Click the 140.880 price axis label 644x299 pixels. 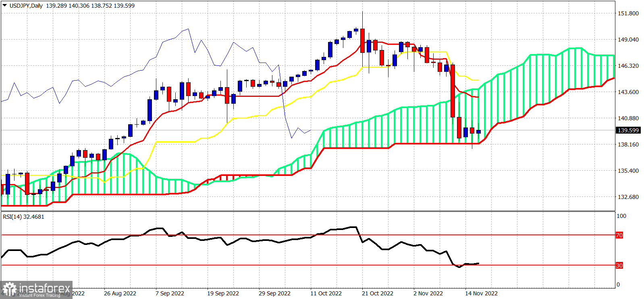(x=628, y=118)
